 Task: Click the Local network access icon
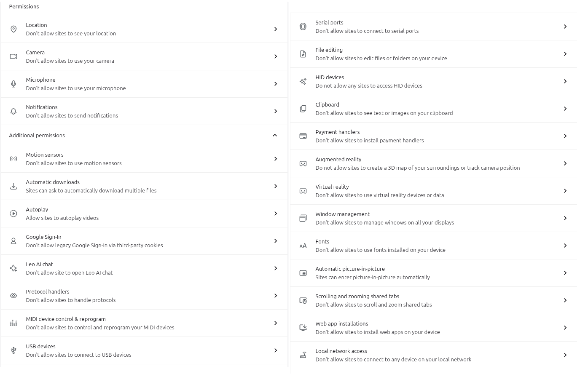pyautogui.click(x=303, y=355)
